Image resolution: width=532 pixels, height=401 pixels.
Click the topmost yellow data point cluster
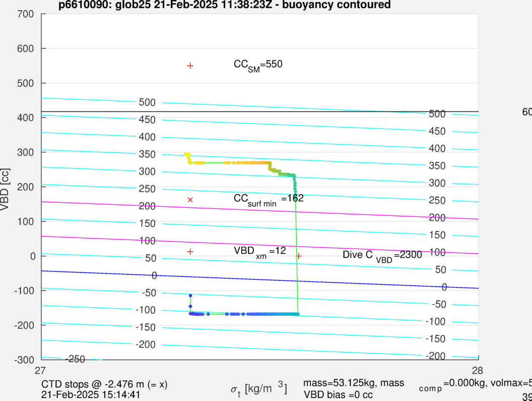tap(187, 155)
